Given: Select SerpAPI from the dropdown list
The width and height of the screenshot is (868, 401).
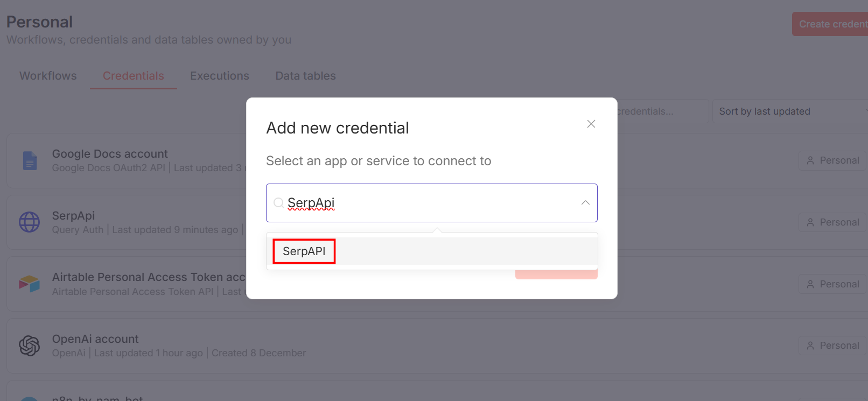Looking at the screenshot, I should (x=304, y=251).
